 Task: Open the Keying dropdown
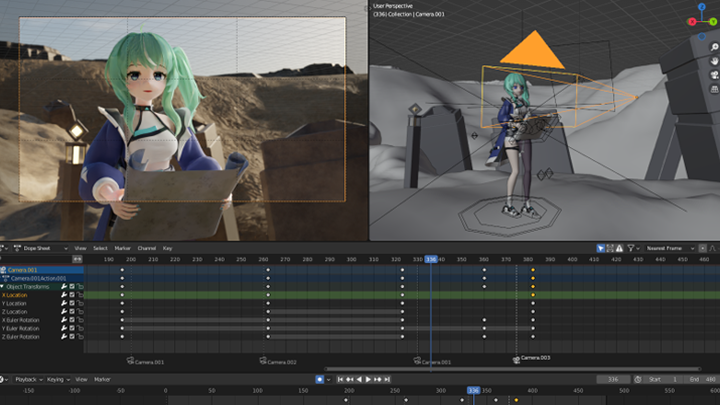point(58,379)
